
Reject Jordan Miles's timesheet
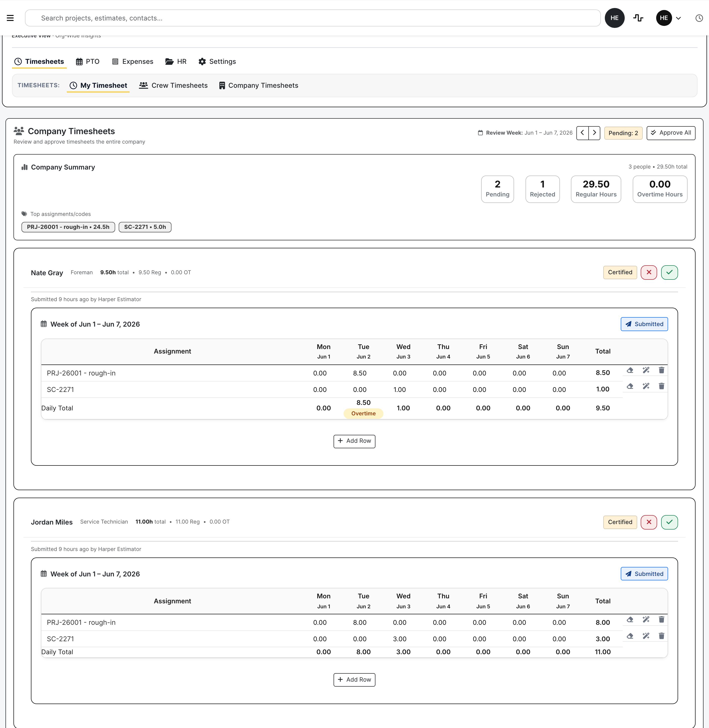point(649,522)
